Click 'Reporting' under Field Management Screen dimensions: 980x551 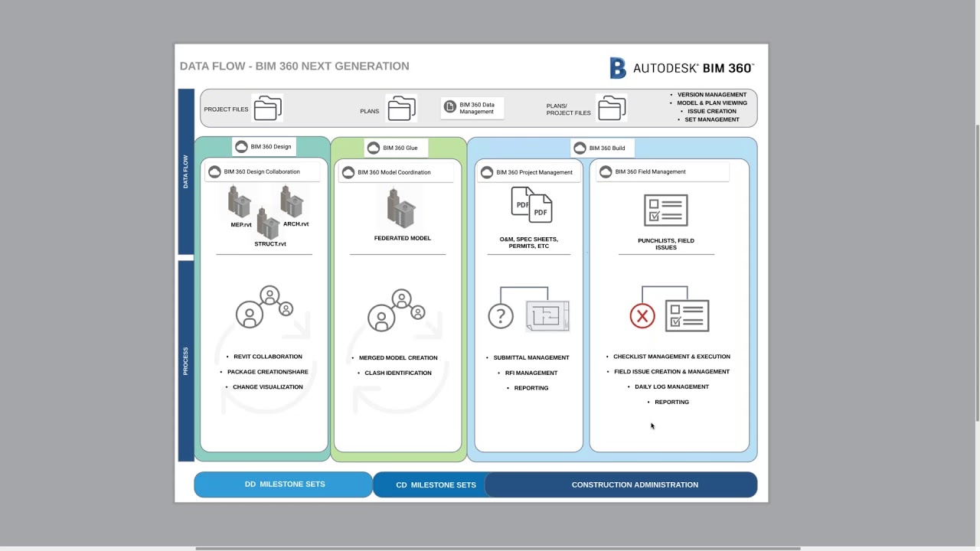coord(671,402)
